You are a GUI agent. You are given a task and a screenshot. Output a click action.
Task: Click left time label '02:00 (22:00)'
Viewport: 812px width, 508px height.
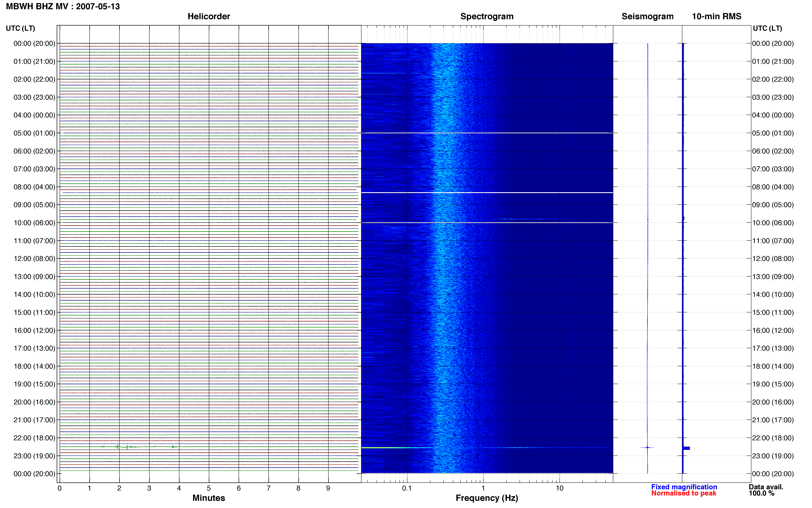click(x=34, y=79)
